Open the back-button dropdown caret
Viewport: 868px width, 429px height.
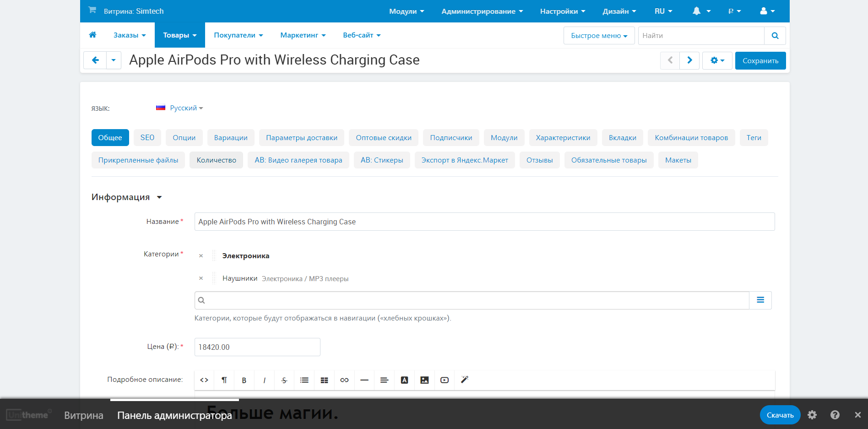click(114, 60)
